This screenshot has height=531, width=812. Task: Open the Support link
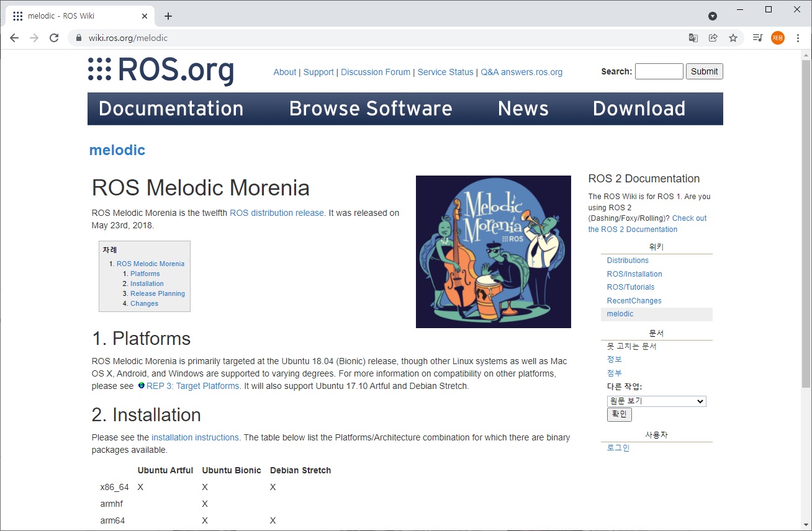point(318,72)
